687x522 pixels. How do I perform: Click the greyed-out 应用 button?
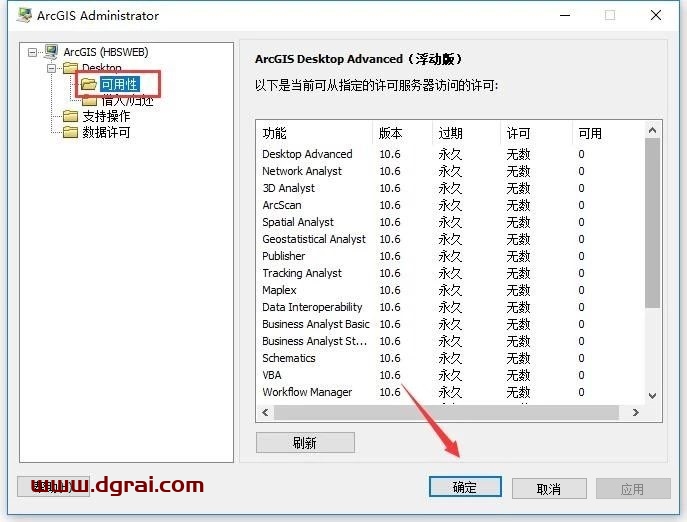(633, 488)
